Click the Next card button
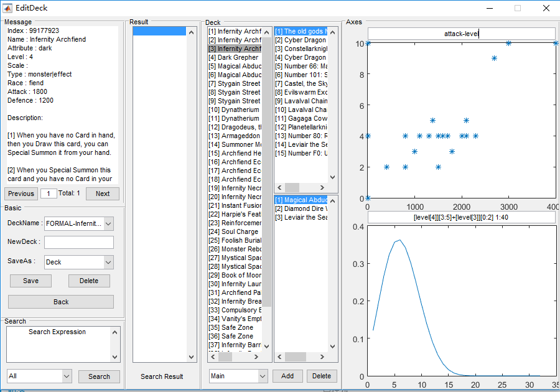 pos(103,194)
